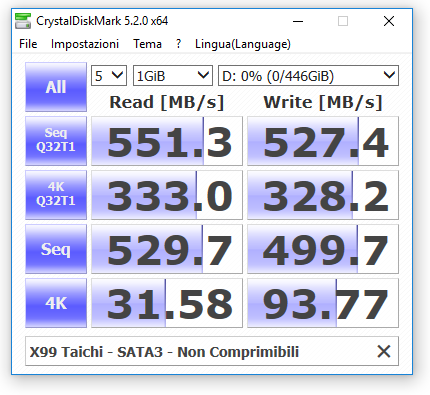Open the Tema menu

coord(147,44)
